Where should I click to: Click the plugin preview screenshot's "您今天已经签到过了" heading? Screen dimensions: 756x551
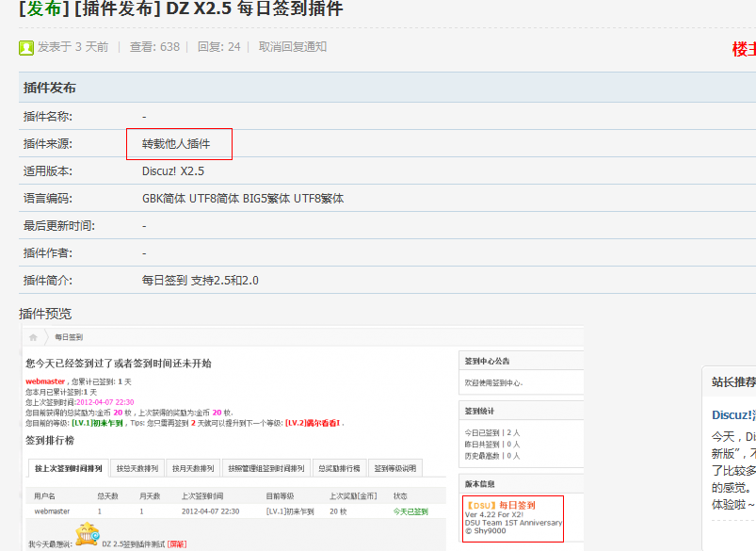pyautogui.click(x=119, y=364)
